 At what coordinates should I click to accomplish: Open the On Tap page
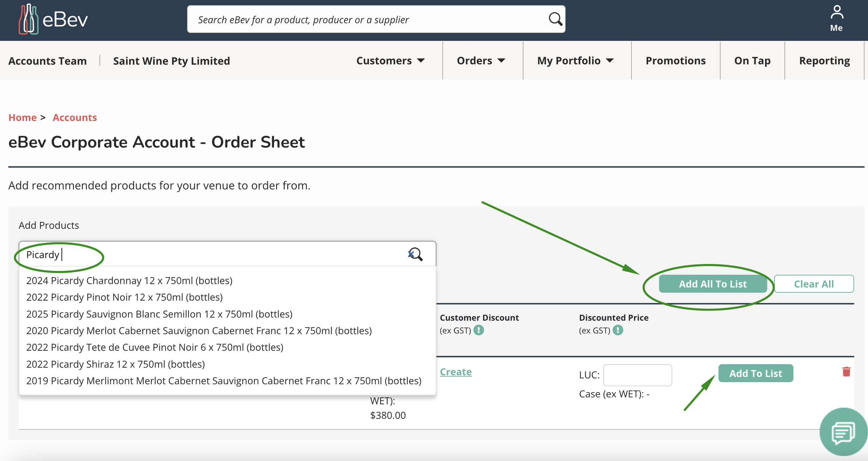click(x=752, y=60)
